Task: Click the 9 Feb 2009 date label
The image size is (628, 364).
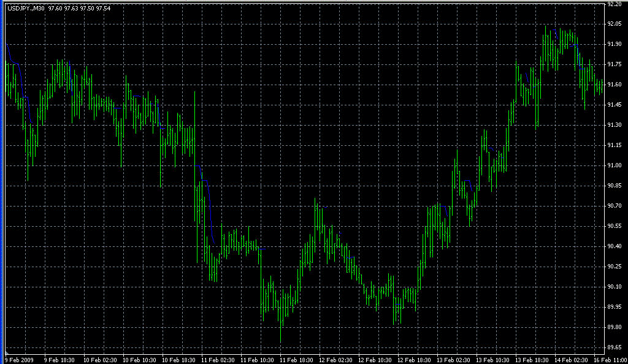Action: point(19,360)
